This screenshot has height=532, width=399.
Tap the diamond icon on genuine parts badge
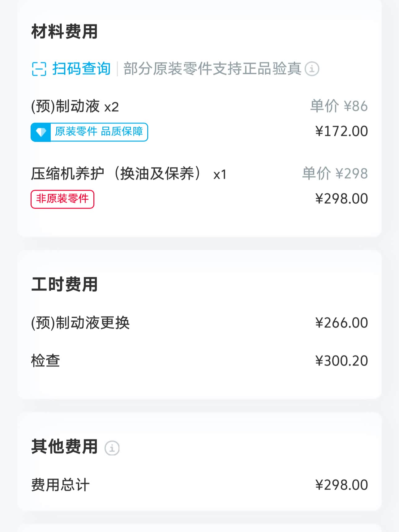(x=41, y=132)
